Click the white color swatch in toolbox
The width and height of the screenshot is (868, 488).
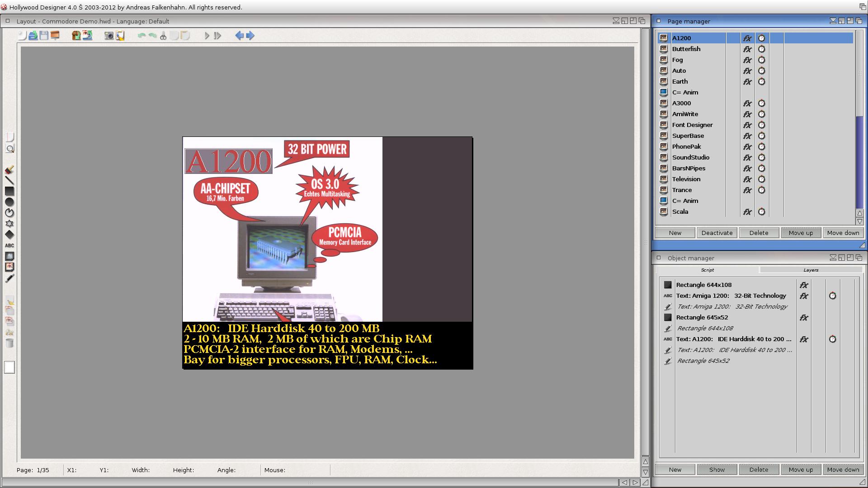click(x=9, y=367)
